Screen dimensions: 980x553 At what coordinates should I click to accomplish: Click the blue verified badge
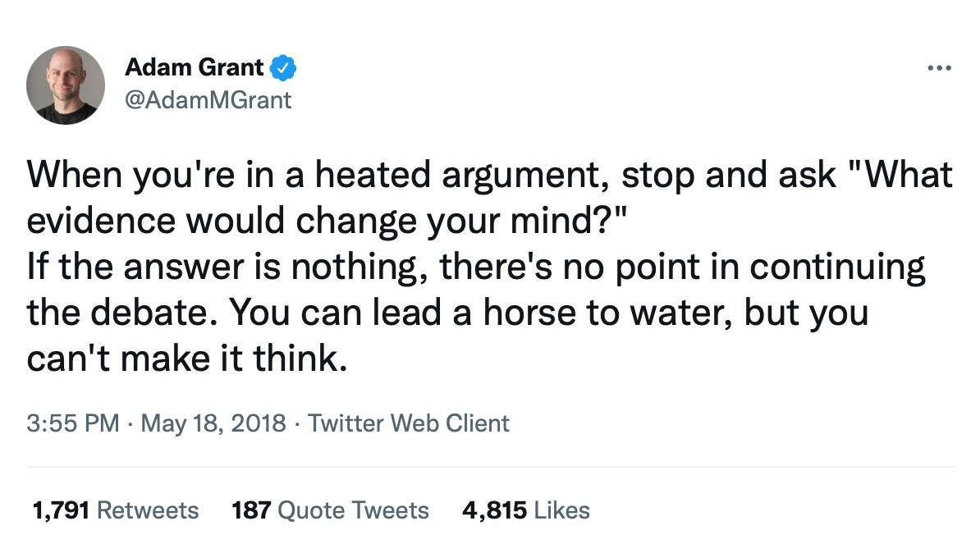tap(283, 67)
